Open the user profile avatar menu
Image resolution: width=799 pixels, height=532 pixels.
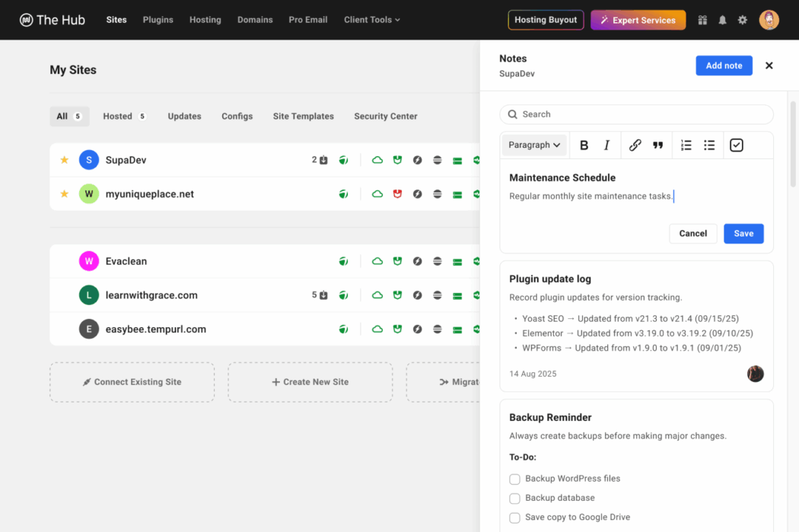click(769, 20)
